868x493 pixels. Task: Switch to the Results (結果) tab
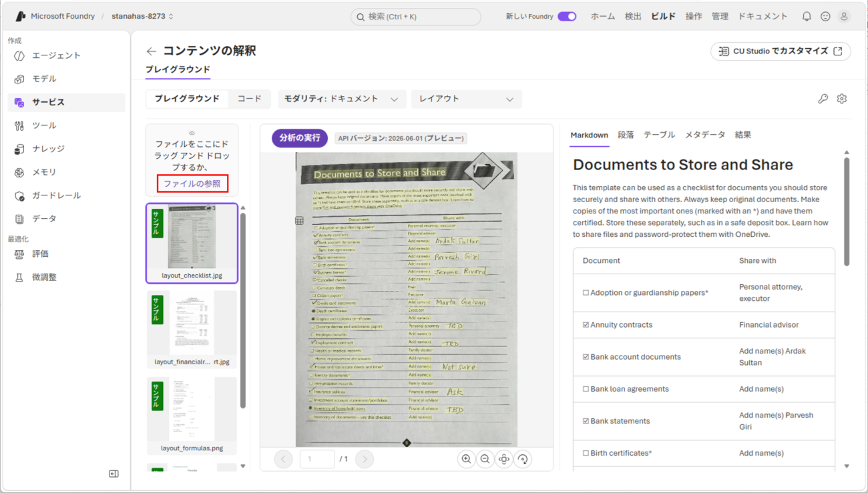(x=743, y=135)
